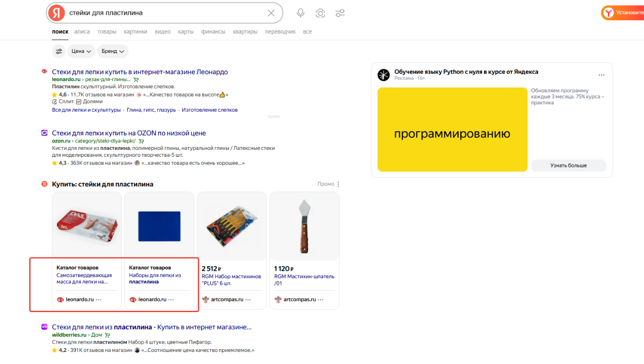Viewport: 644px width, 364px height.
Task: Open image search camera icon
Action: coord(320,13)
